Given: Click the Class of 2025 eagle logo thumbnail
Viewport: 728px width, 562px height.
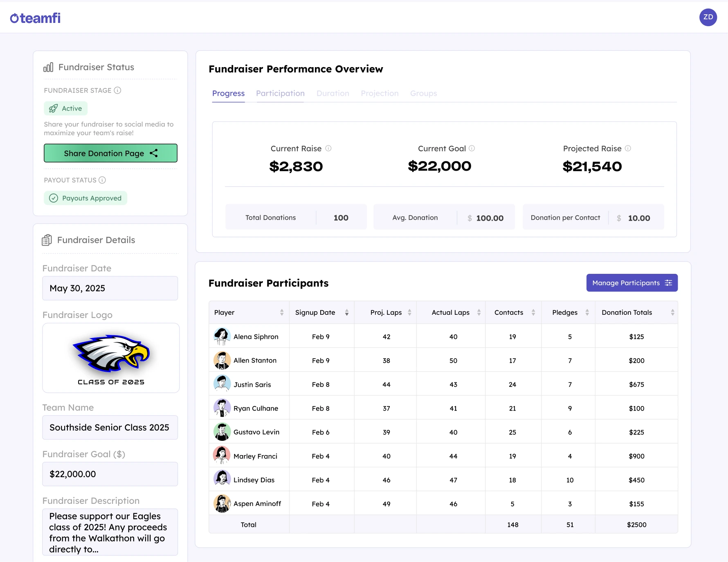Looking at the screenshot, I should (110, 358).
